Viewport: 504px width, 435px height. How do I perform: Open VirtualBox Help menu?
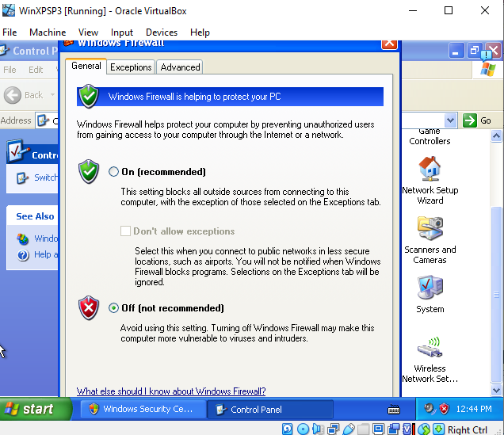200,32
